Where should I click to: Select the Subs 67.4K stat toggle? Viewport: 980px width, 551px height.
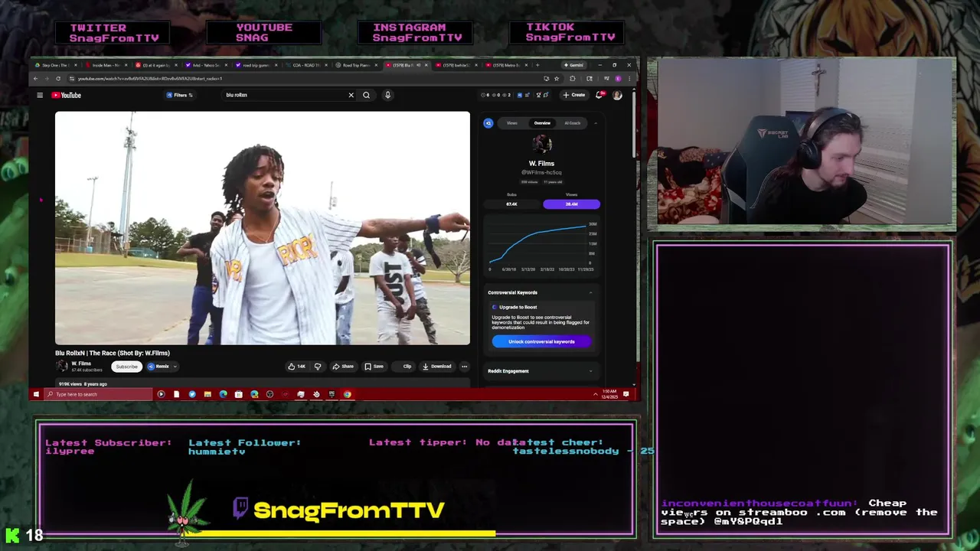coord(511,204)
